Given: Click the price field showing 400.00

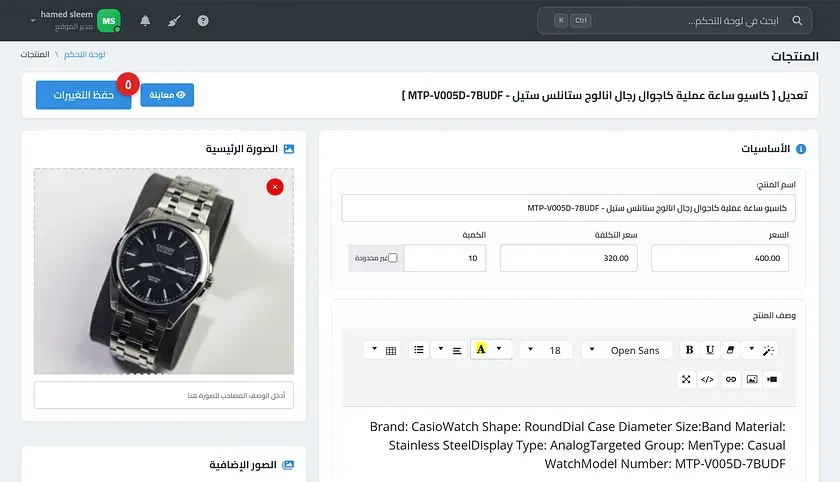Looking at the screenshot, I should tap(719, 258).
